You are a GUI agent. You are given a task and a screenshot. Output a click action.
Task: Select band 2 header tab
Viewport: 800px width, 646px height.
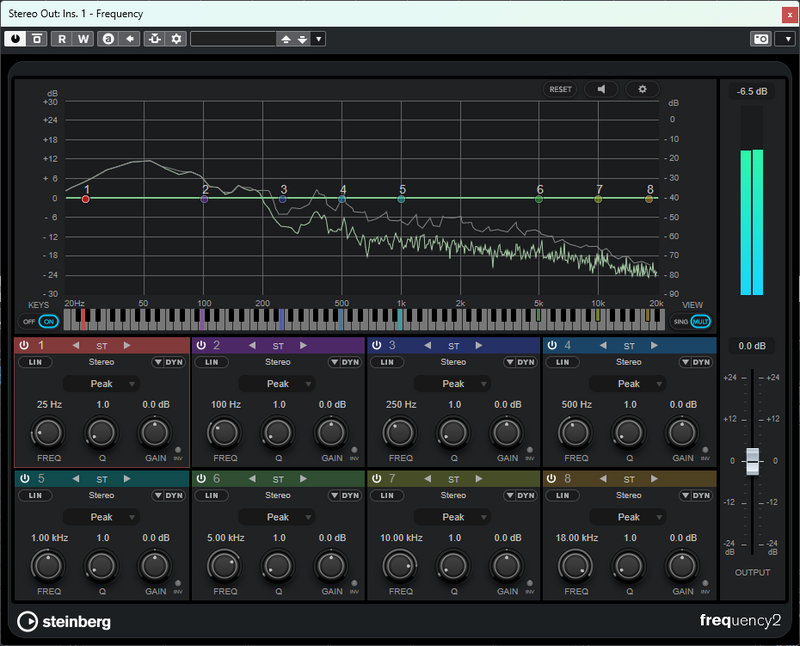click(x=278, y=345)
